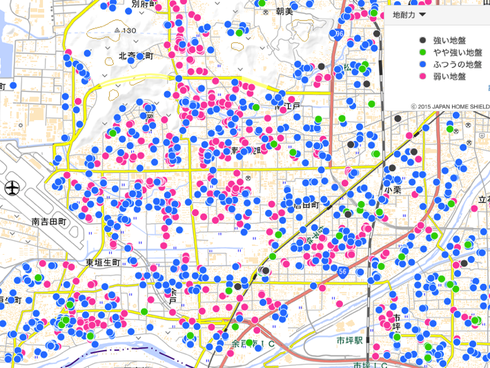Click the green やや強い地盤 legend dot
Viewport: 490px width, 368px height.
pos(423,52)
